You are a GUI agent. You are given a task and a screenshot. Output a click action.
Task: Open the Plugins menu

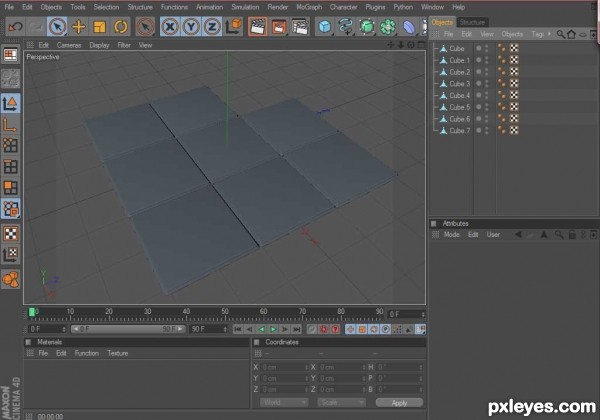375,7
